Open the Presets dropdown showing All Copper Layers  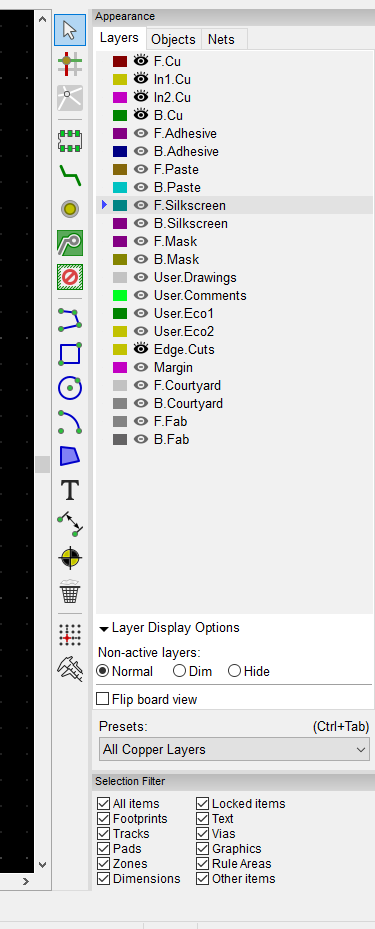[x=234, y=749]
